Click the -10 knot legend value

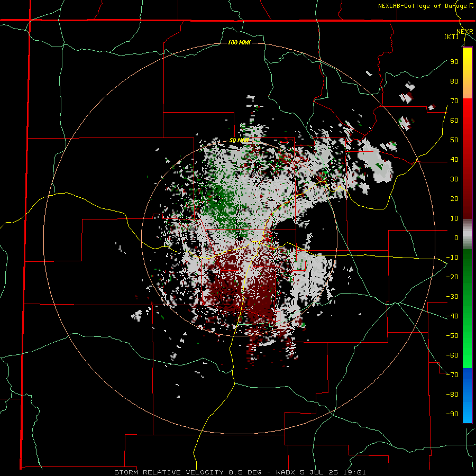[452, 258]
